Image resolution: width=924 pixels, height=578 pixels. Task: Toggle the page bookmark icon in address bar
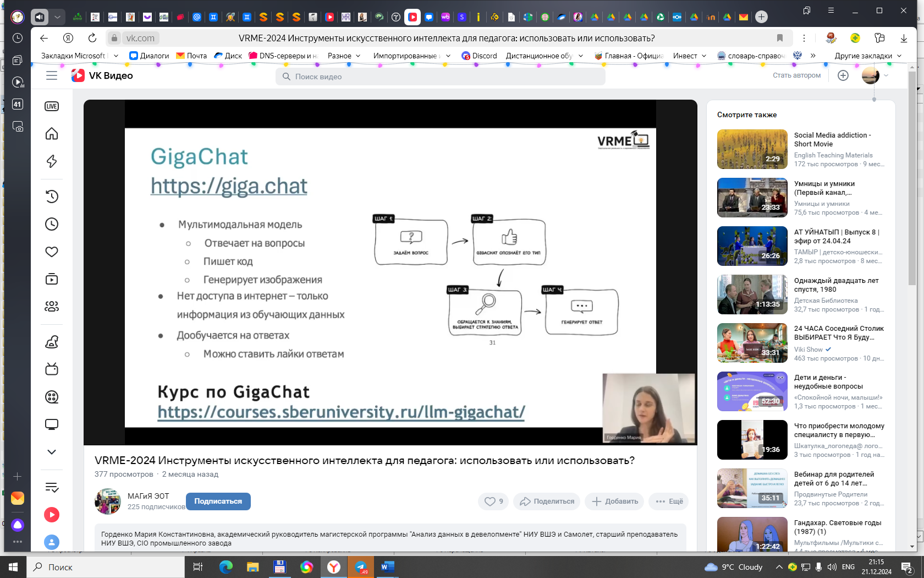pyautogui.click(x=779, y=38)
